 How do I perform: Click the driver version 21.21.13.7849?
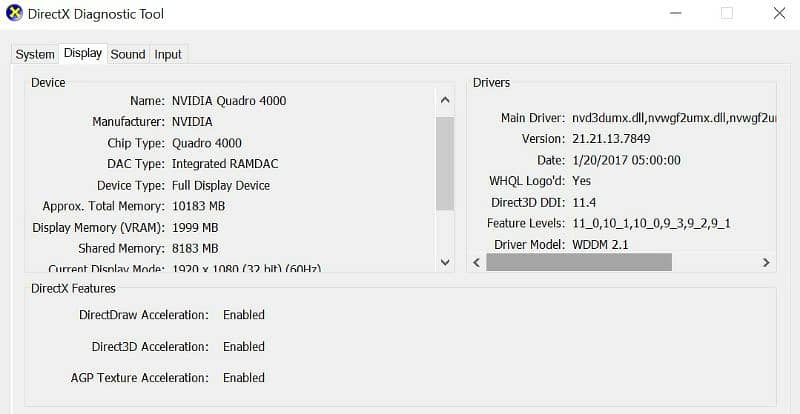(611, 139)
